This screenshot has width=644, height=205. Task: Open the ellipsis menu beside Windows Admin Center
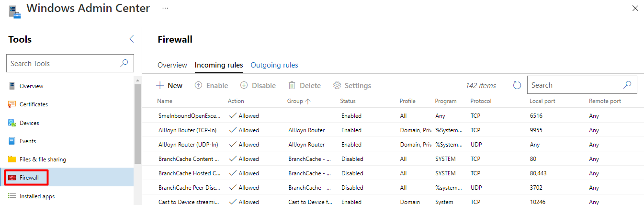165,8
